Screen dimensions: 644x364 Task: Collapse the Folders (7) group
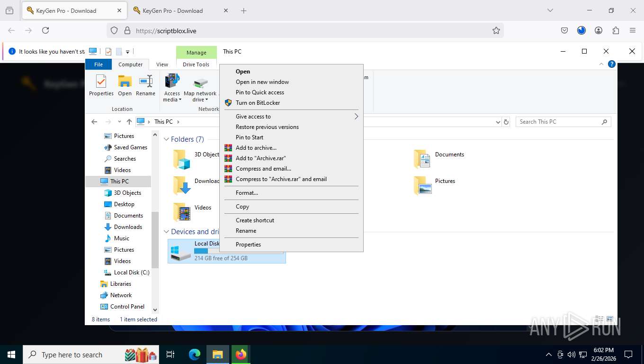166,139
